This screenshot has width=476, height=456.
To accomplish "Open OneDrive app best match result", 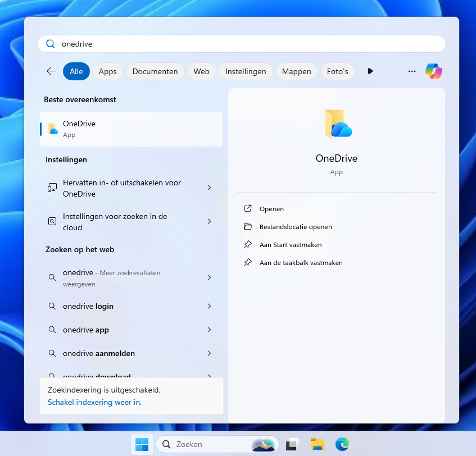I will [131, 129].
